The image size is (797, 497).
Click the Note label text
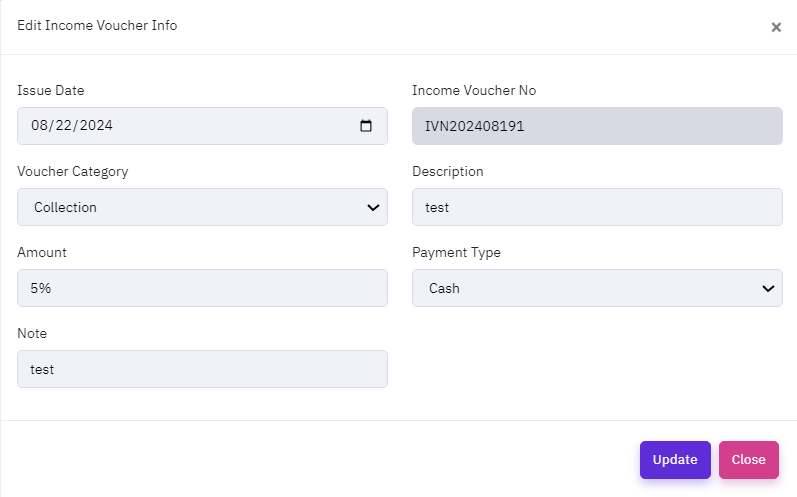(x=32, y=334)
